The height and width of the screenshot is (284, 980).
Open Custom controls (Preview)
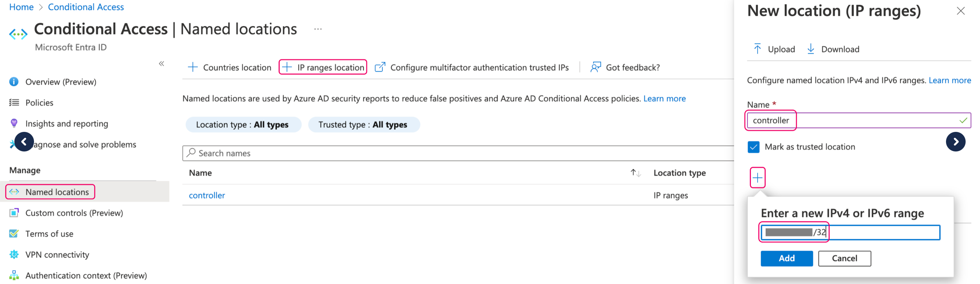(74, 213)
